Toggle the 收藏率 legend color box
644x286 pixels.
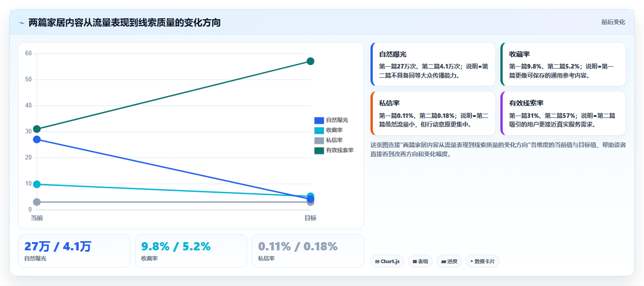(x=319, y=130)
